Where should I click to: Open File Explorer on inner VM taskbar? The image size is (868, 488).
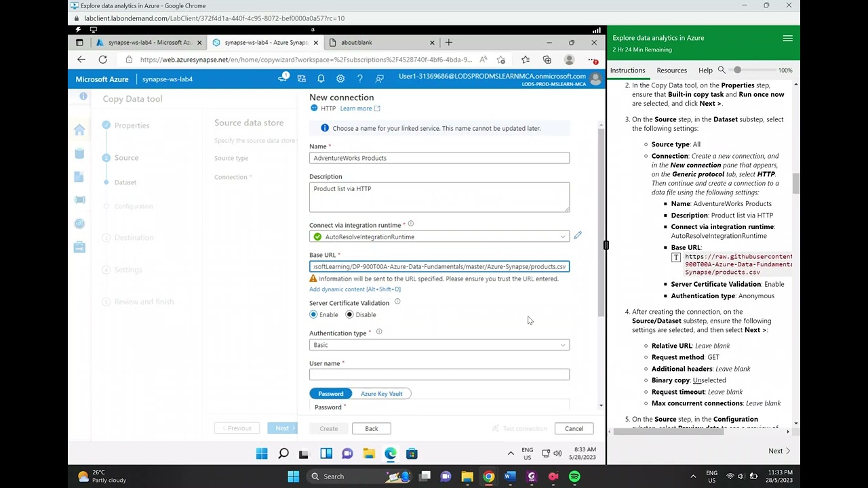click(369, 453)
